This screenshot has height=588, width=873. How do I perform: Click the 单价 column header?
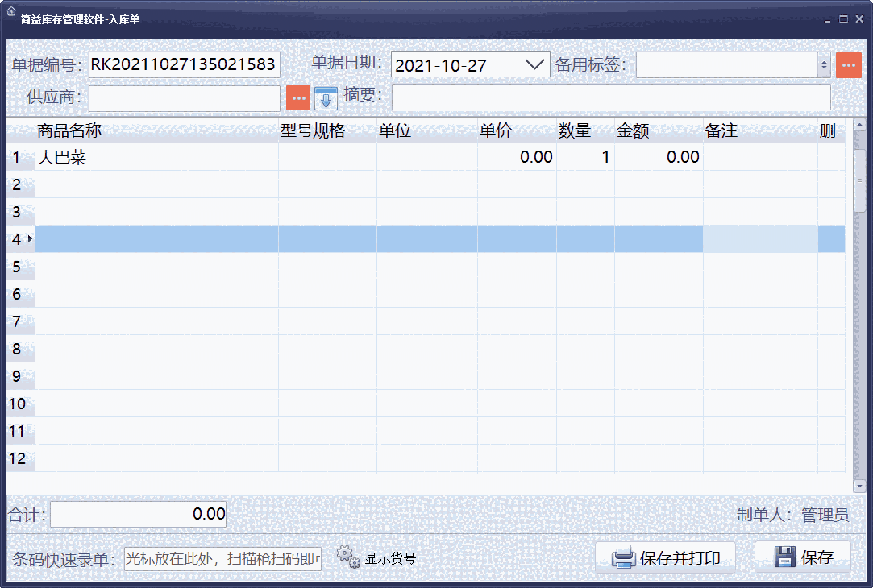[x=517, y=130]
